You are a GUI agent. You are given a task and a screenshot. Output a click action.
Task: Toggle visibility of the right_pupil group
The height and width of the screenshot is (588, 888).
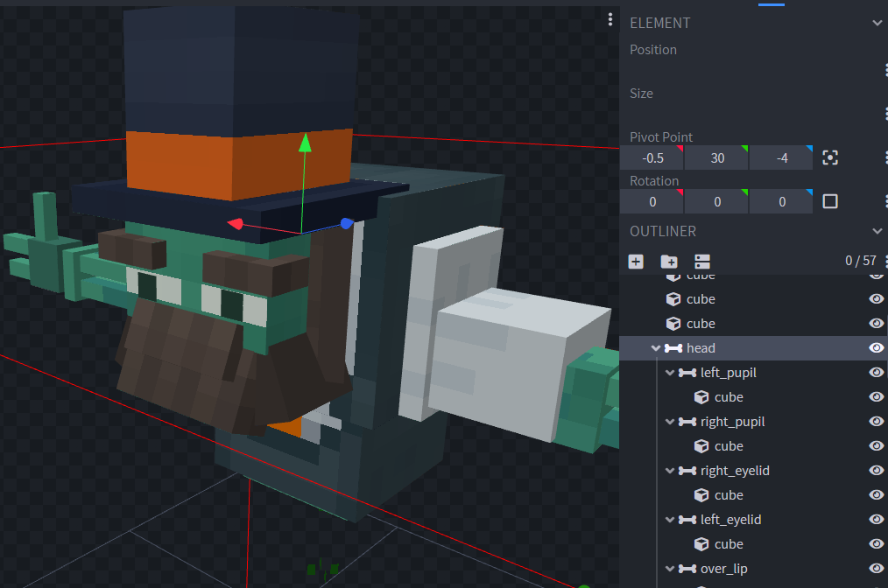875,422
